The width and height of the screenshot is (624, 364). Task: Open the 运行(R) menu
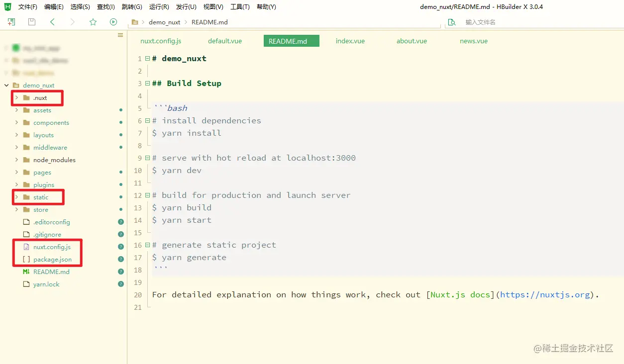[159, 7]
